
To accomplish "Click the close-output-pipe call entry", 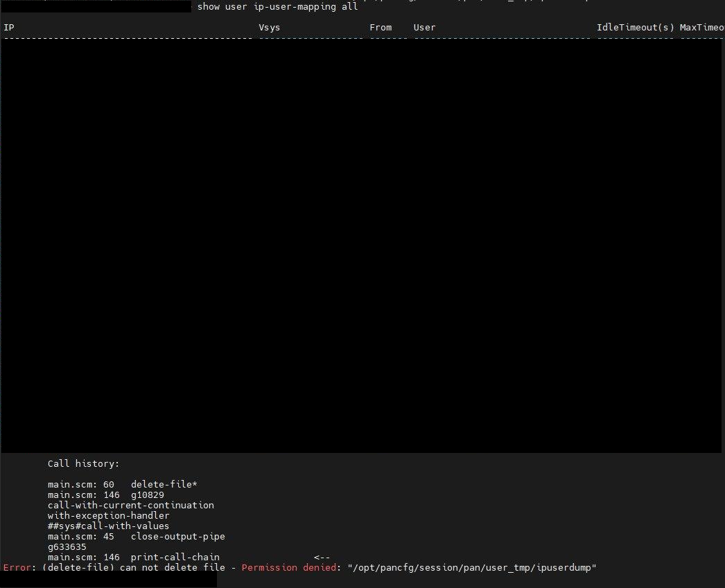I will pos(177,536).
